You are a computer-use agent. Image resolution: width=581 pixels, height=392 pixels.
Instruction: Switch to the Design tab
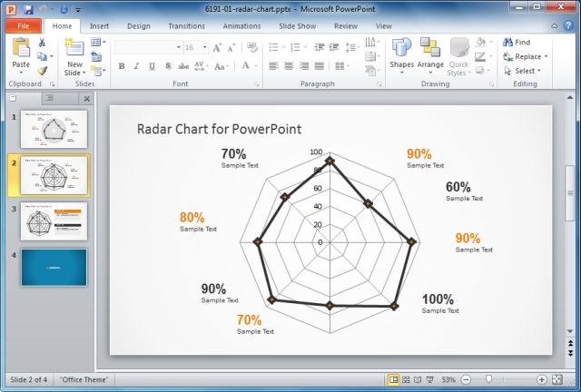[139, 26]
